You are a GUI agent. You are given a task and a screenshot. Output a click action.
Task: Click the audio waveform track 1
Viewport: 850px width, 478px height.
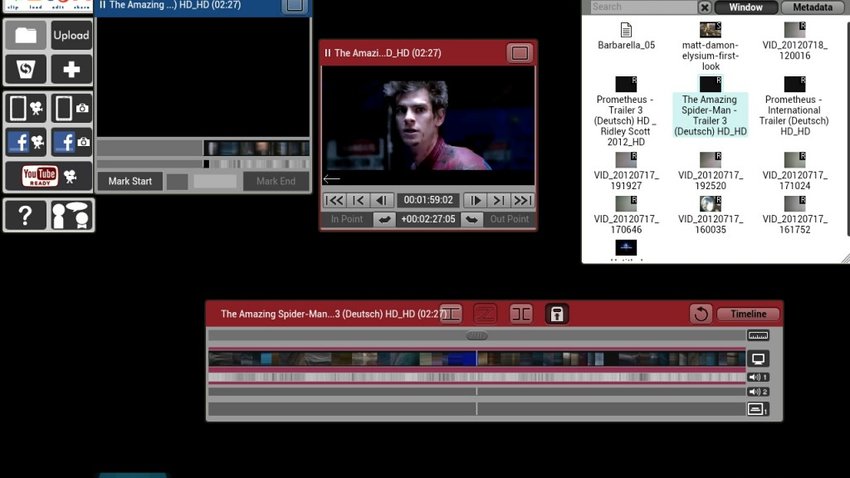pyautogui.click(x=477, y=377)
